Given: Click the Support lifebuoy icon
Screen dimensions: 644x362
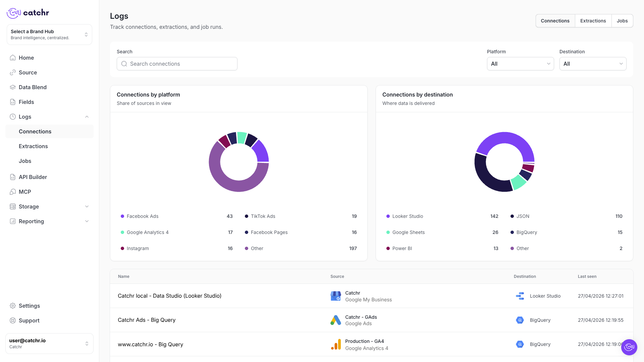Looking at the screenshot, I should [x=13, y=320].
